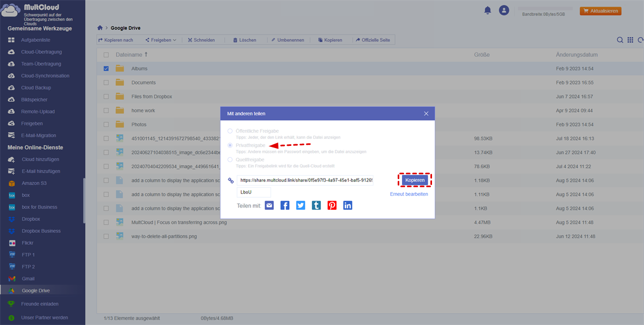Click E-Mail hinzufügen

click(42, 171)
